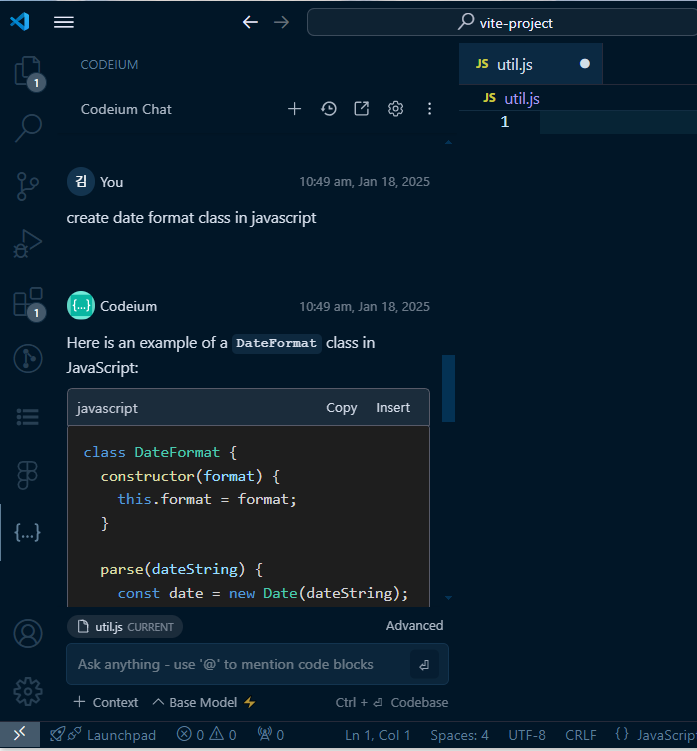Click the scroll down arrow in chat

point(448,598)
